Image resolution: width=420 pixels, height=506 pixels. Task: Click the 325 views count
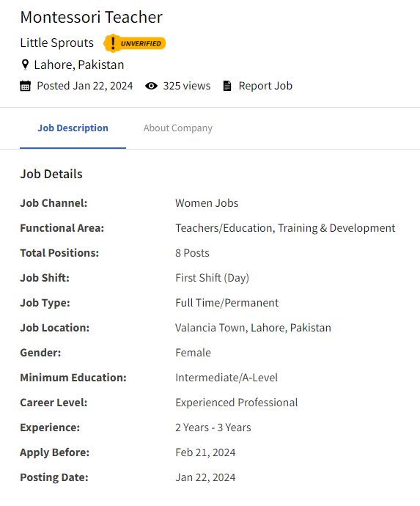[186, 86]
